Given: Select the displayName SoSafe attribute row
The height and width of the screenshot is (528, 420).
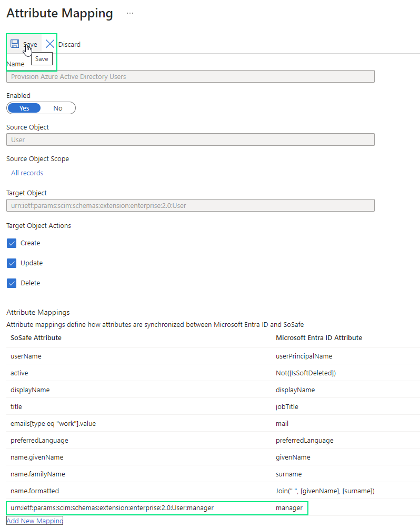Looking at the screenshot, I should tap(30, 390).
